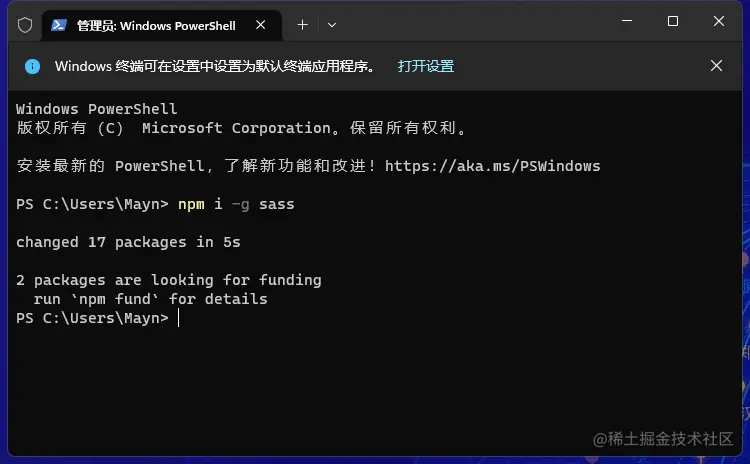The height and width of the screenshot is (464, 750).
Task: Click '2 packages are looking for funding' line
Action: pyautogui.click(x=169, y=280)
